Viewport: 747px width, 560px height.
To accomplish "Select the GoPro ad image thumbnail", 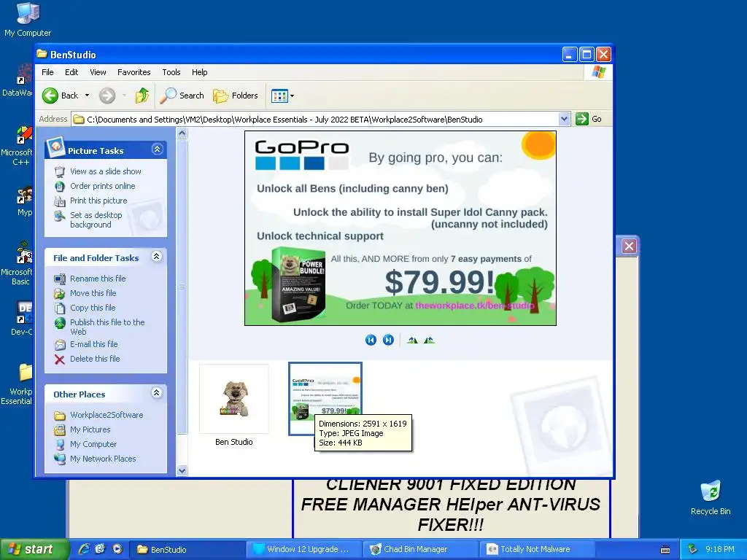I will click(x=325, y=399).
